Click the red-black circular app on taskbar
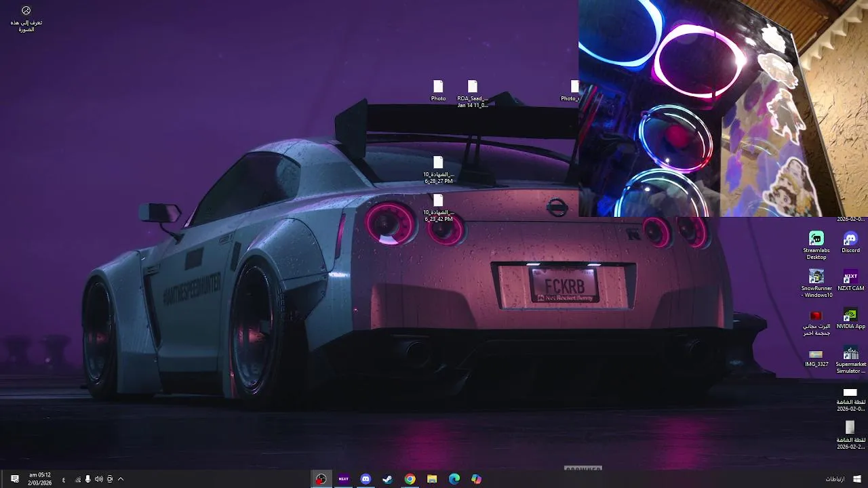 pos(321,479)
